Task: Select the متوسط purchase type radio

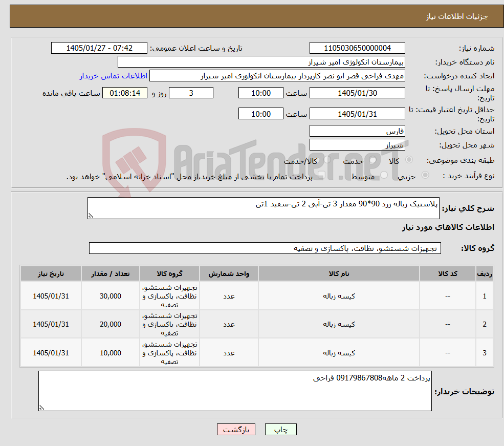Action: tap(384, 175)
